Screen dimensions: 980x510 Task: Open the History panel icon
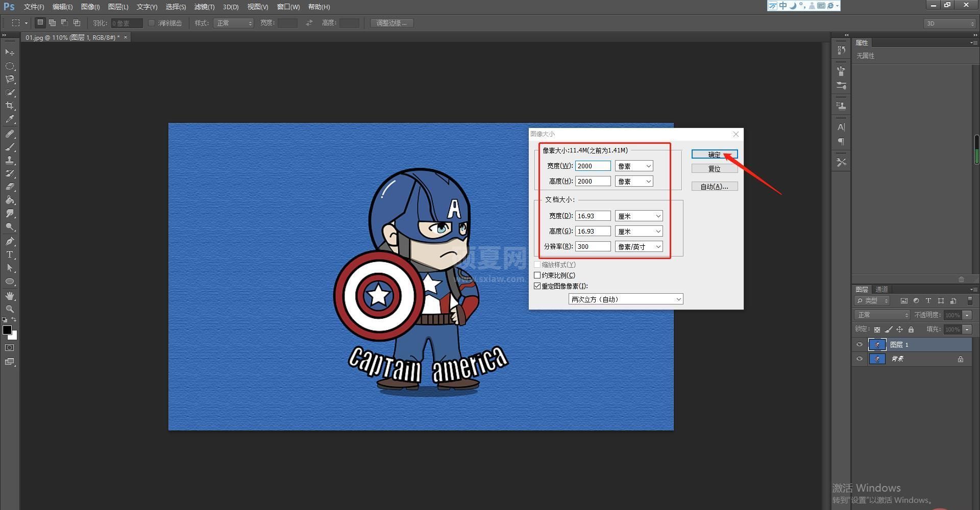pos(841,50)
